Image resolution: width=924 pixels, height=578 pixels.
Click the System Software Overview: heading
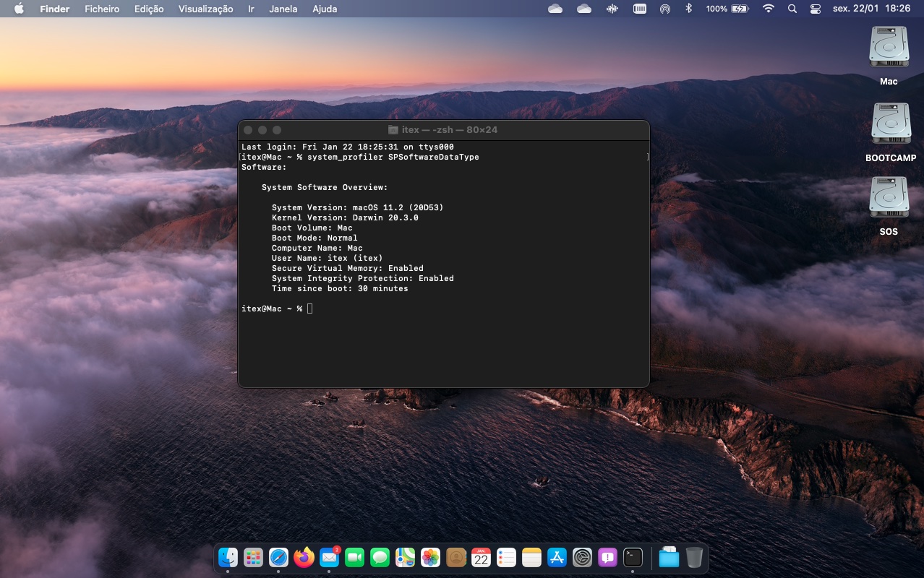pos(325,187)
